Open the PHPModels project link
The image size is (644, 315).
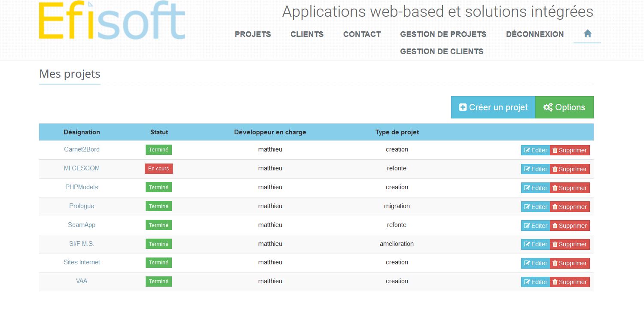coord(82,187)
